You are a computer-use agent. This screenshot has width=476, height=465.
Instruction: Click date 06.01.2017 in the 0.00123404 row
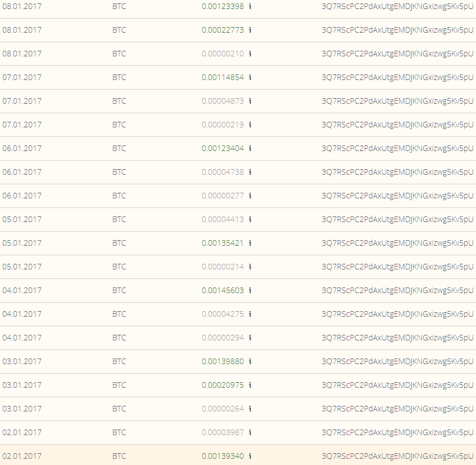pyautogui.click(x=22, y=149)
